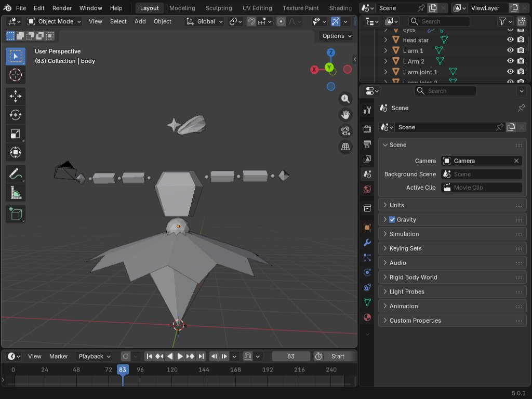
Task: Open the Render properties tab
Action: click(367, 129)
